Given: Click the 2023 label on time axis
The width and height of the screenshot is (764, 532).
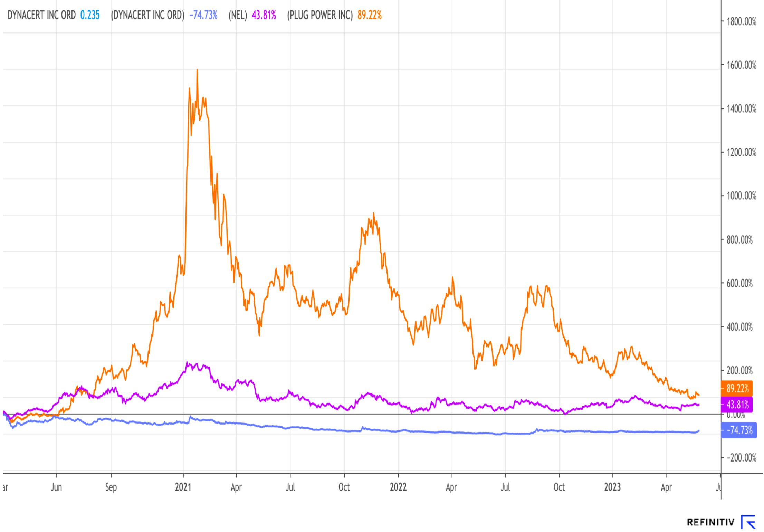Looking at the screenshot, I should click(x=612, y=487).
